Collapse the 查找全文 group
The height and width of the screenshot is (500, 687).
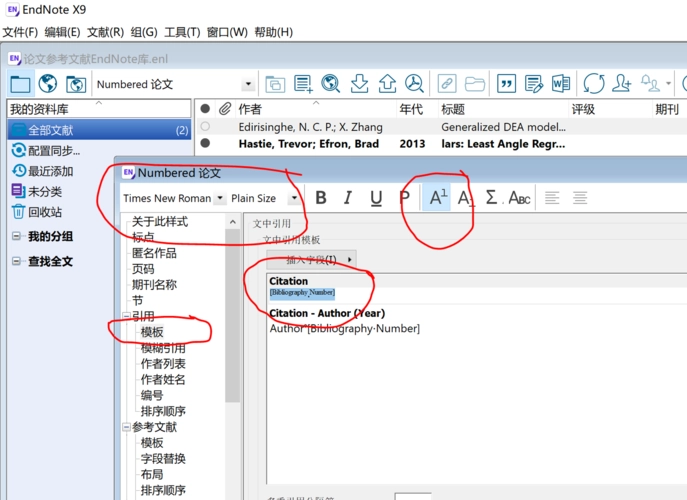point(16,262)
